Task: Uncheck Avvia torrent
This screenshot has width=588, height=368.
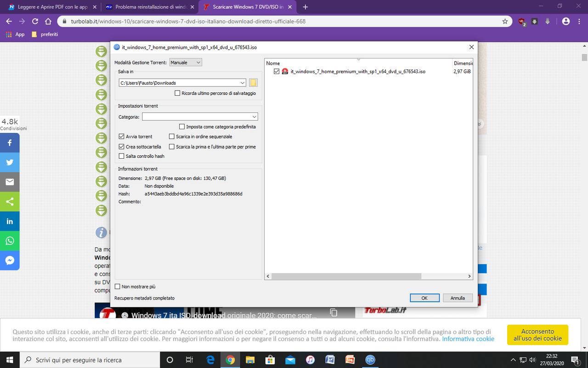Action: tap(121, 137)
